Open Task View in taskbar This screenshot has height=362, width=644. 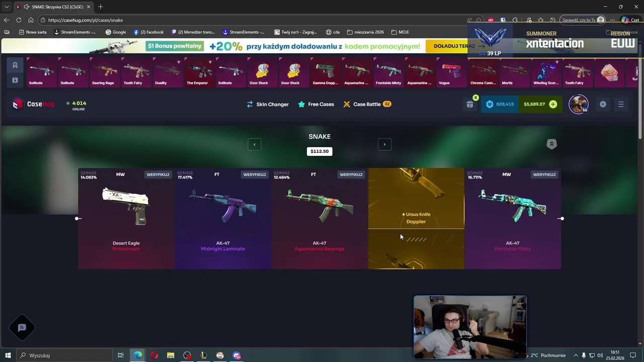tap(121, 355)
